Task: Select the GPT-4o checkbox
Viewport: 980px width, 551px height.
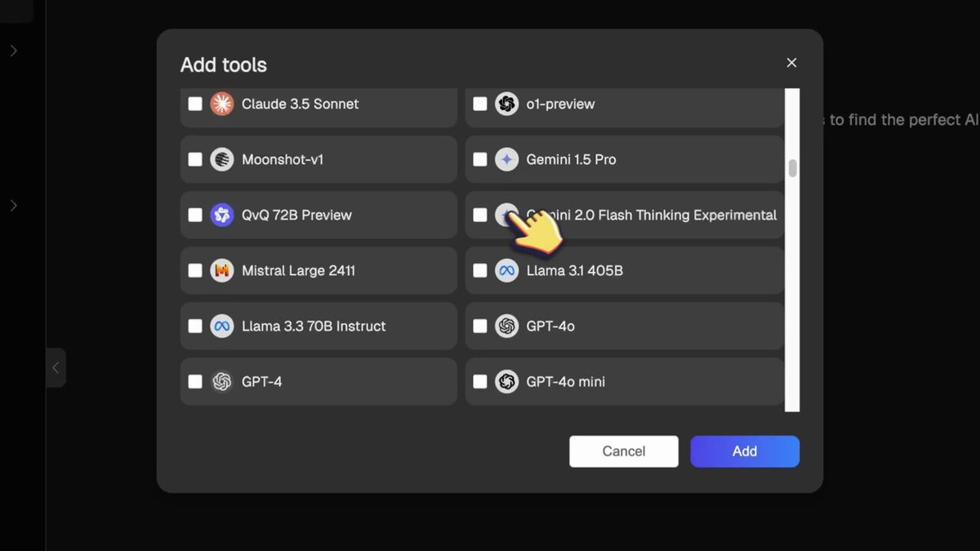Action: tap(480, 326)
